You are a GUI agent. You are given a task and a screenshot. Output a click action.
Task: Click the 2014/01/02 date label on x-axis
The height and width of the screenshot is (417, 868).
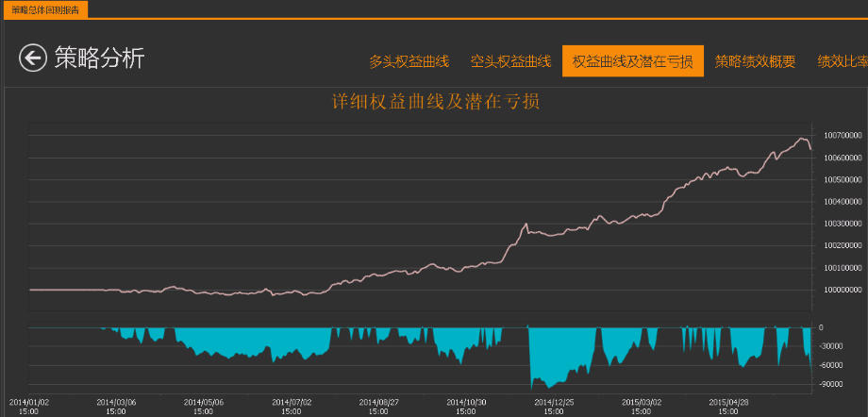[x=28, y=406]
